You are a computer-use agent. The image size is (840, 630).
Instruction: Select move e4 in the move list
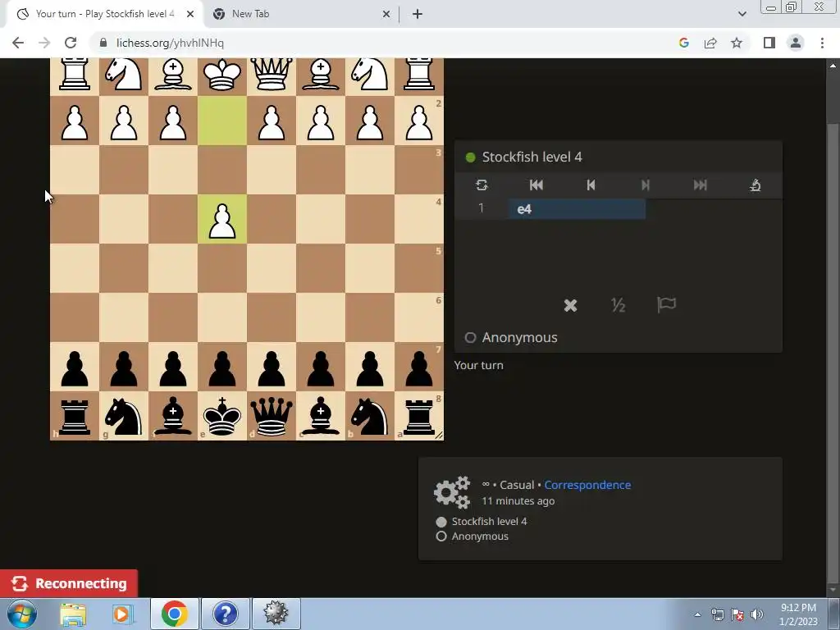point(577,209)
